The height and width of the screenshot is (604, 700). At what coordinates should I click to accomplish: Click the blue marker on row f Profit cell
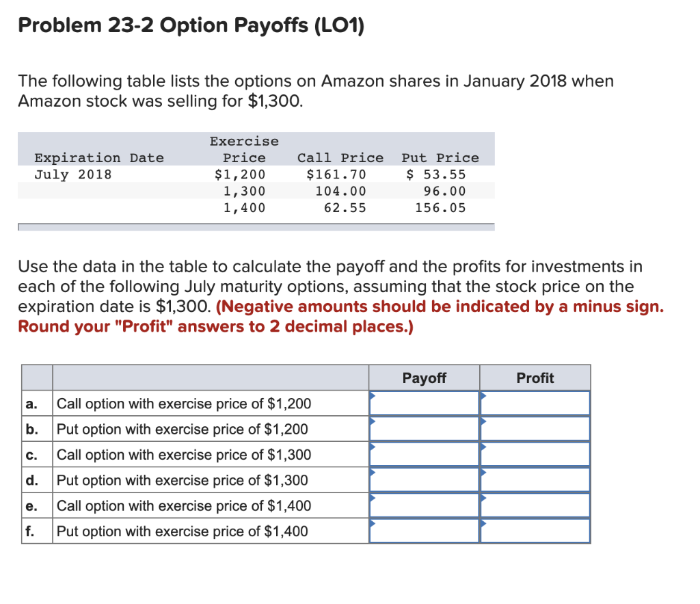coord(483,523)
